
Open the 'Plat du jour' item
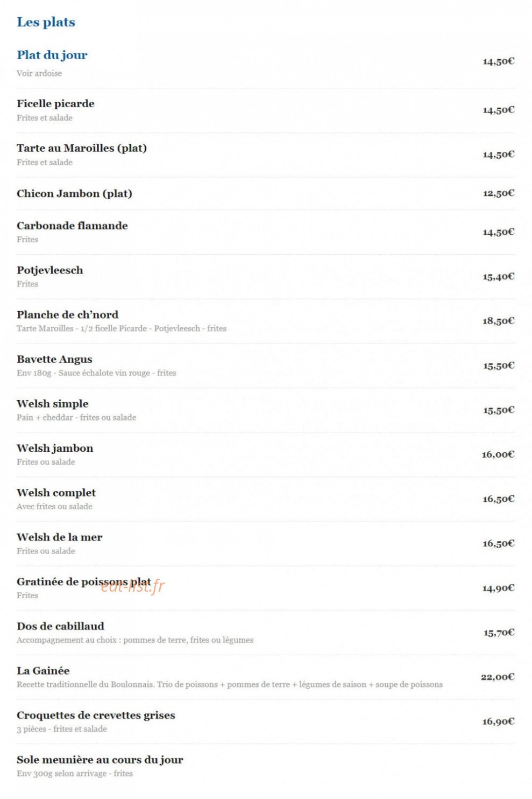[x=52, y=55]
